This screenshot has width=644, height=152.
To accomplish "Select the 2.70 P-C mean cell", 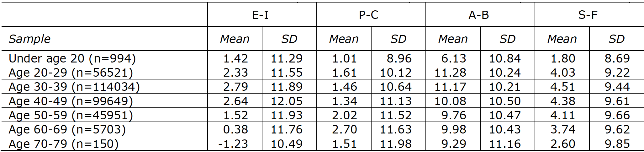I will tap(344, 129).
